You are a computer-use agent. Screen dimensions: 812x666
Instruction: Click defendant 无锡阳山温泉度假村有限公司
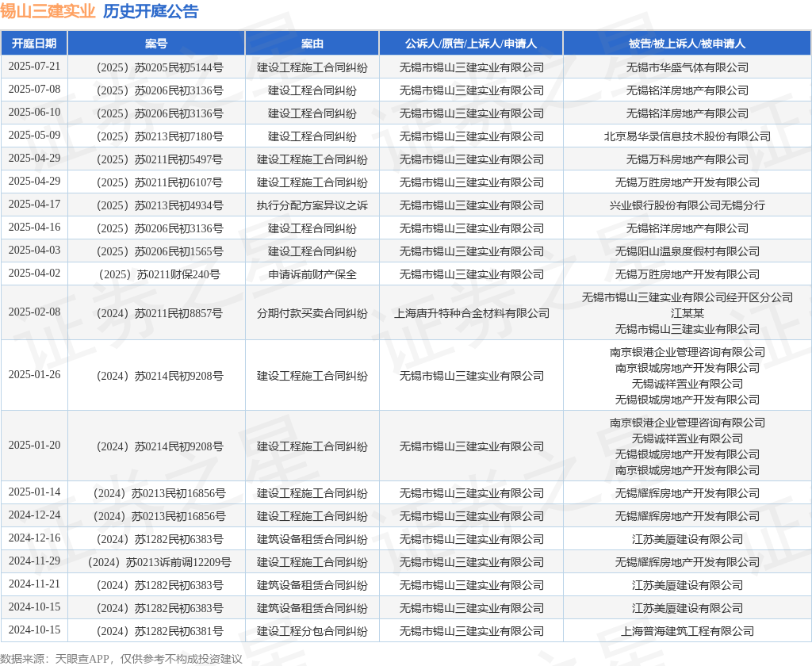click(x=688, y=251)
